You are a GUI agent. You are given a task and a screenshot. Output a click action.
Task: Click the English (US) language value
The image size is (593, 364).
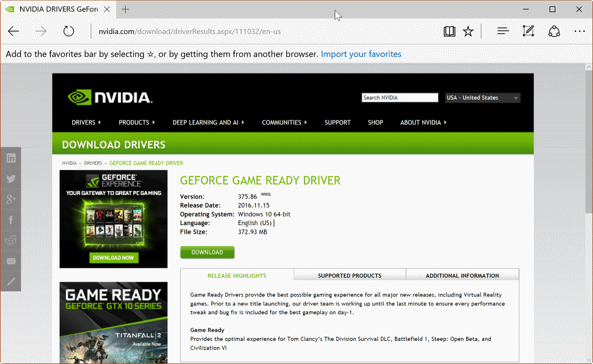pyautogui.click(x=255, y=223)
